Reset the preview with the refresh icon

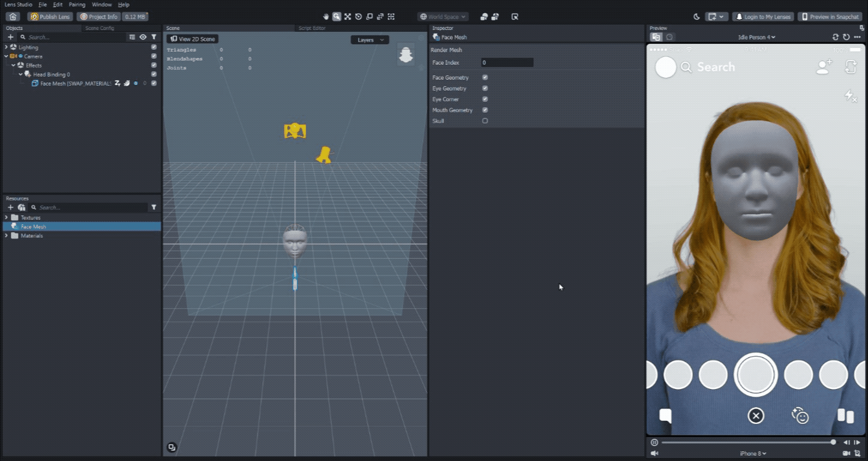tap(846, 37)
